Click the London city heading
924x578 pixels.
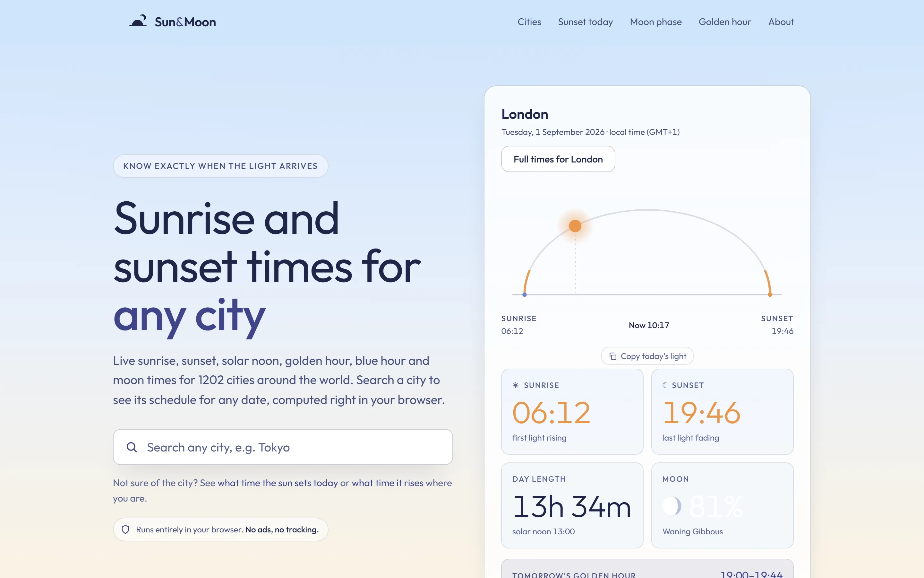coord(525,114)
